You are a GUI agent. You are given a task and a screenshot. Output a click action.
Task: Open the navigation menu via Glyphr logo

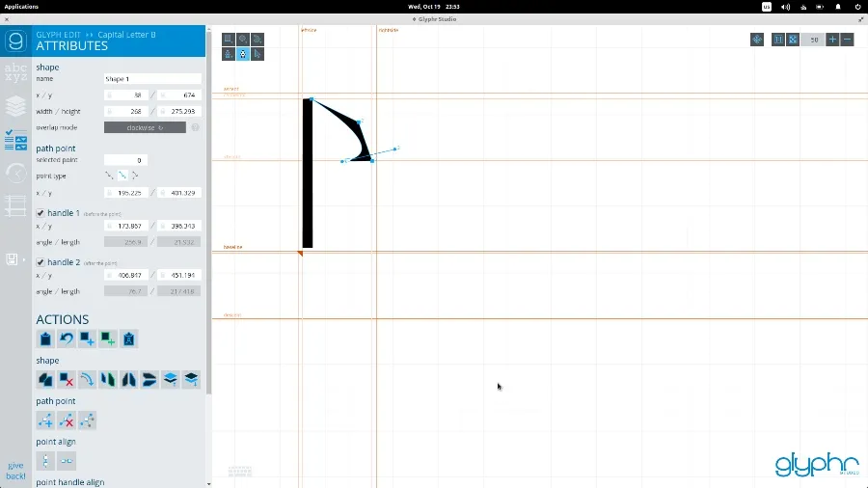[x=15, y=41]
